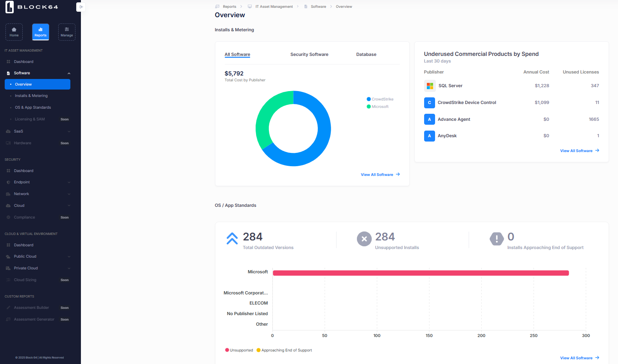Screen dimensions: 618x364
Task: Click the Advance Agent unused licenses 1665
Action: click(x=594, y=119)
